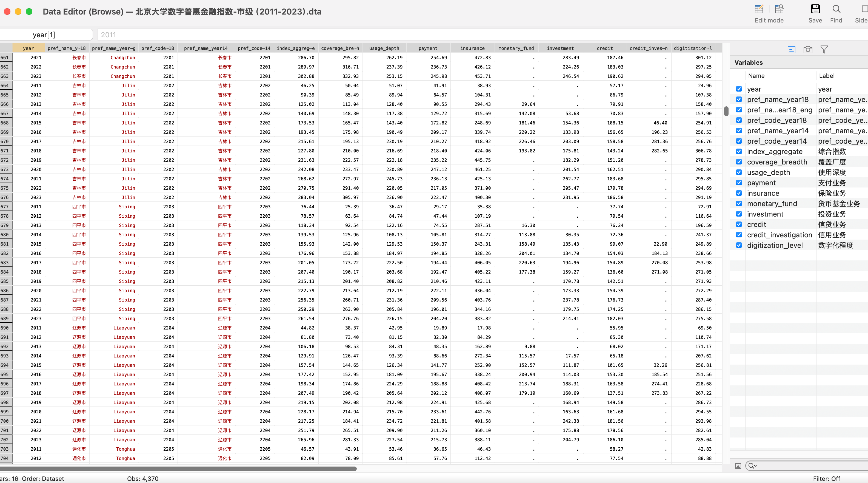This screenshot has width=868, height=483.
Task: Select the credit_investigation variable row
Action: click(780, 235)
